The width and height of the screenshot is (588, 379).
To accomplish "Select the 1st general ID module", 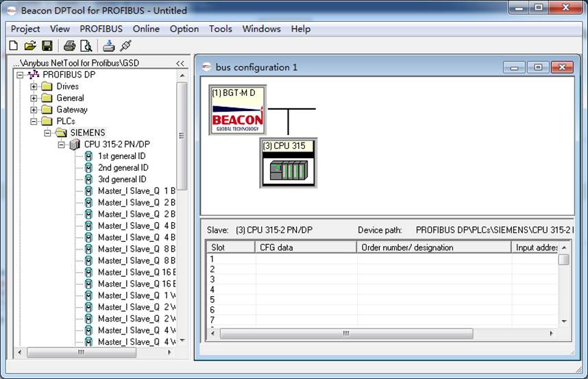I will pos(121,156).
